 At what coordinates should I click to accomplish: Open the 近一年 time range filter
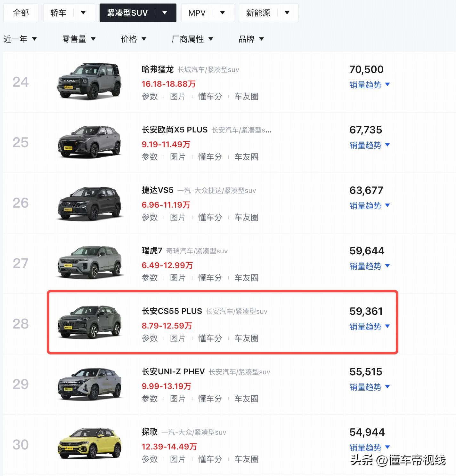(x=20, y=39)
